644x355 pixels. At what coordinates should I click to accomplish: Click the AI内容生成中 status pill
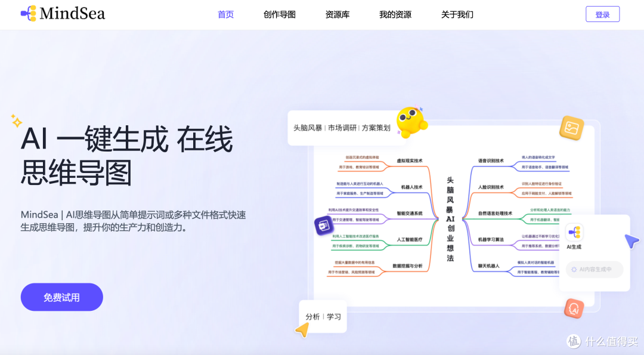tap(595, 270)
